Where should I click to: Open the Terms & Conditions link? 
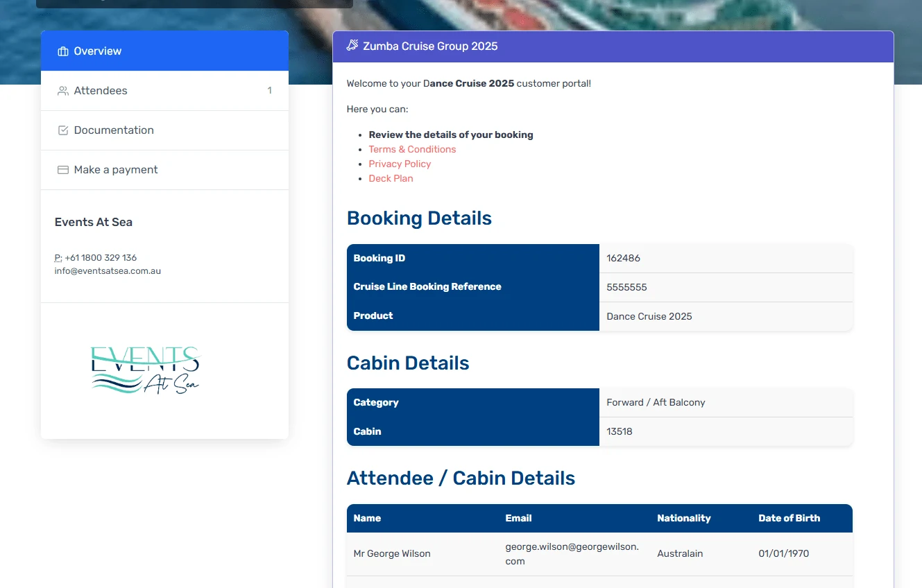[x=412, y=149]
